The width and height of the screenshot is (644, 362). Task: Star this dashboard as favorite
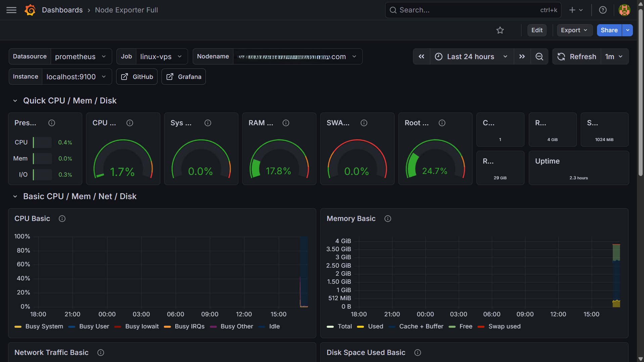coord(500,30)
